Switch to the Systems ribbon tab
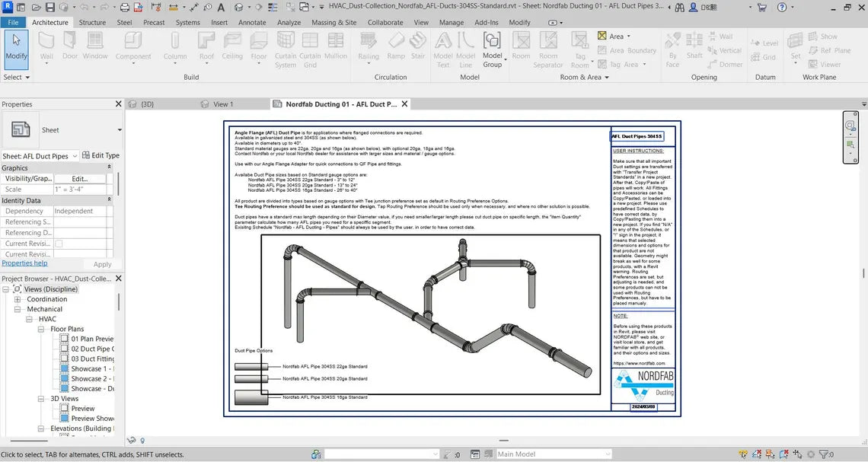 click(x=187, y=23)
